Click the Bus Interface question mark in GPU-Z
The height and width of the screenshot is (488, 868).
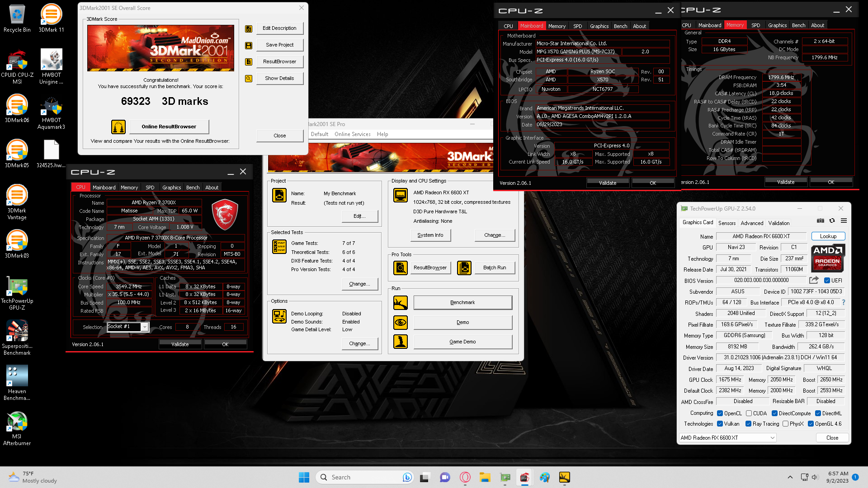click(843, 302)
